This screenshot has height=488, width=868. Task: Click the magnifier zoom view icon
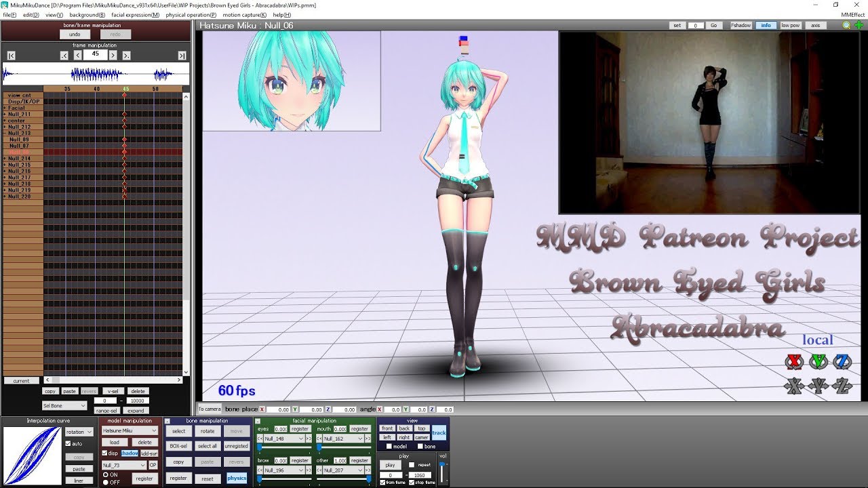tap(846, 25)
